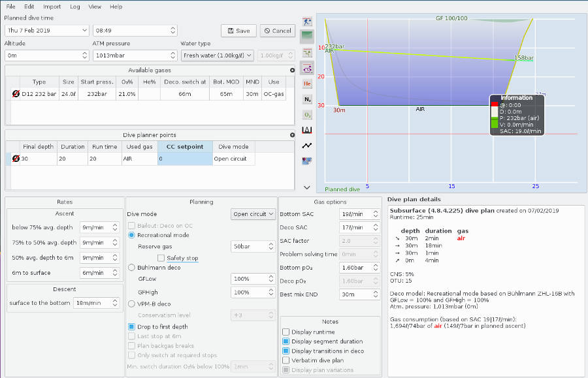Select Bühlmann deco radio button
Image resolution: width=588 pixels, height=378 pixels.
(131, 267)
